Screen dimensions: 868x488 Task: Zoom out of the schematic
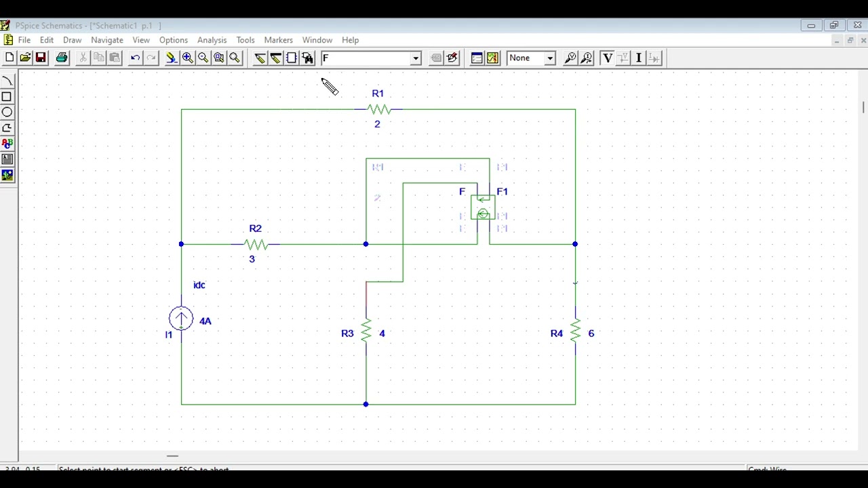[203, 58]
